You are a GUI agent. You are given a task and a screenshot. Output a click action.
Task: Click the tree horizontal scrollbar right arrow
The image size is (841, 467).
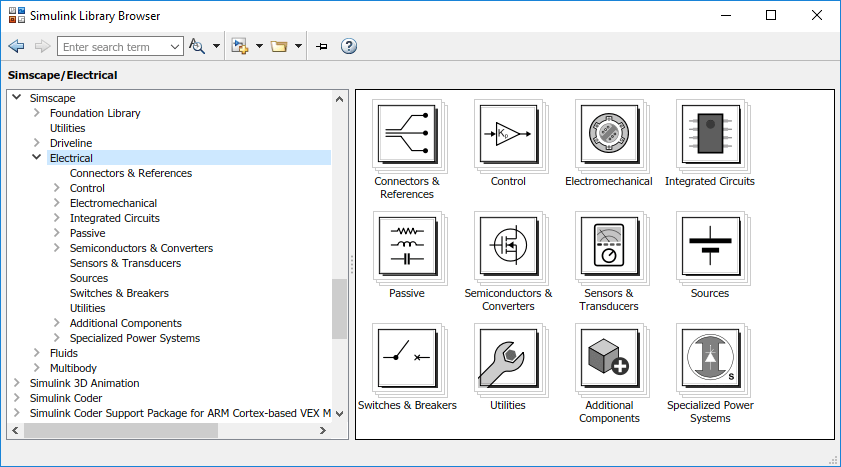coord(322,430)
